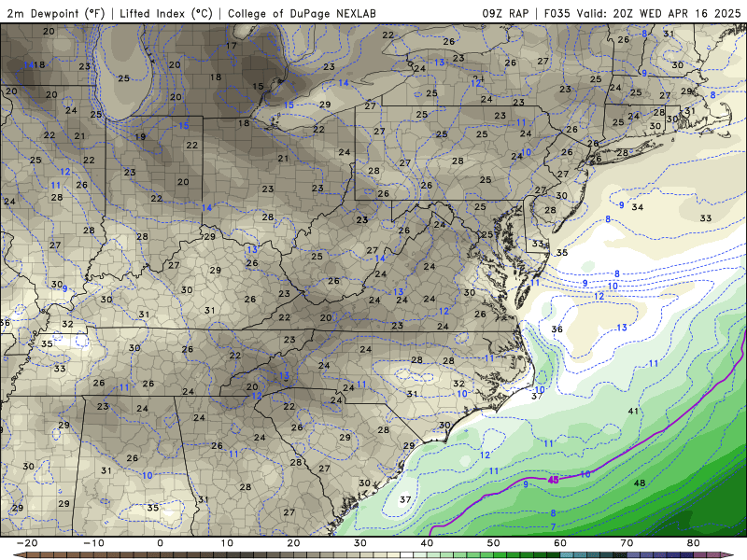Viewport: 747px width, 560px height.
Task: Click the right arrow end of color bar
Action: pyautogui.click(x=727, y=555)
